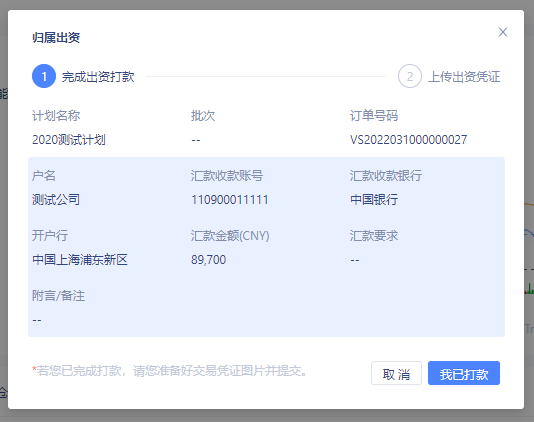Select the 上传出资凭证 step label
This screenshot has width=534, height=422.
tap(464, 77)
